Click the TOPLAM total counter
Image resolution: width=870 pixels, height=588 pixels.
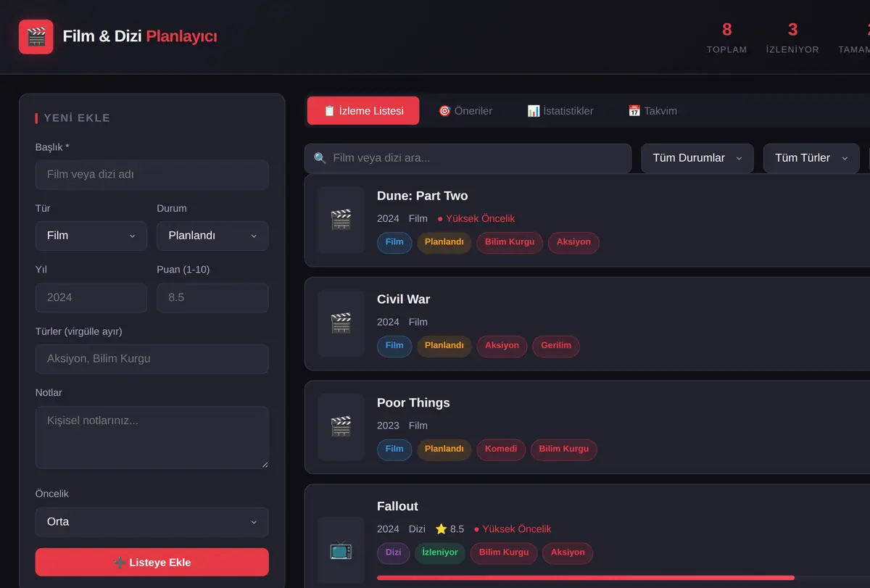coord(727,38)
